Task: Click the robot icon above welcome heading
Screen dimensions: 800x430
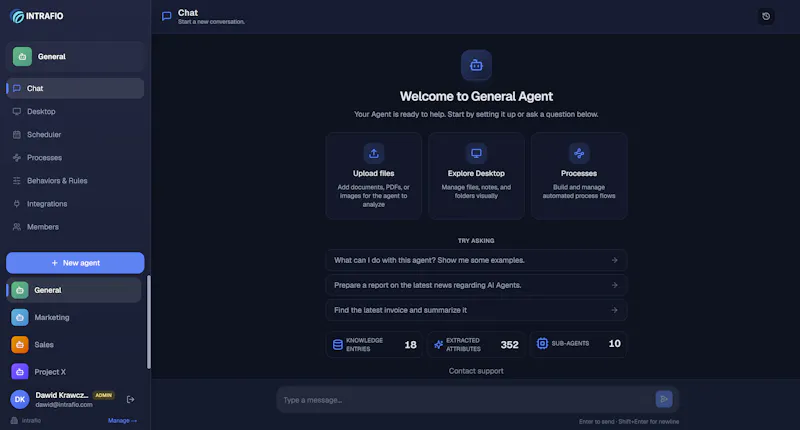Action: click(476, 65)
